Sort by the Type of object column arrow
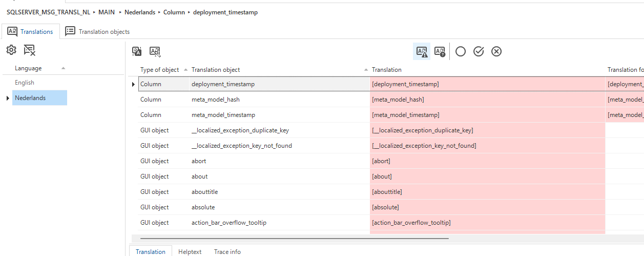 point(185,69)
